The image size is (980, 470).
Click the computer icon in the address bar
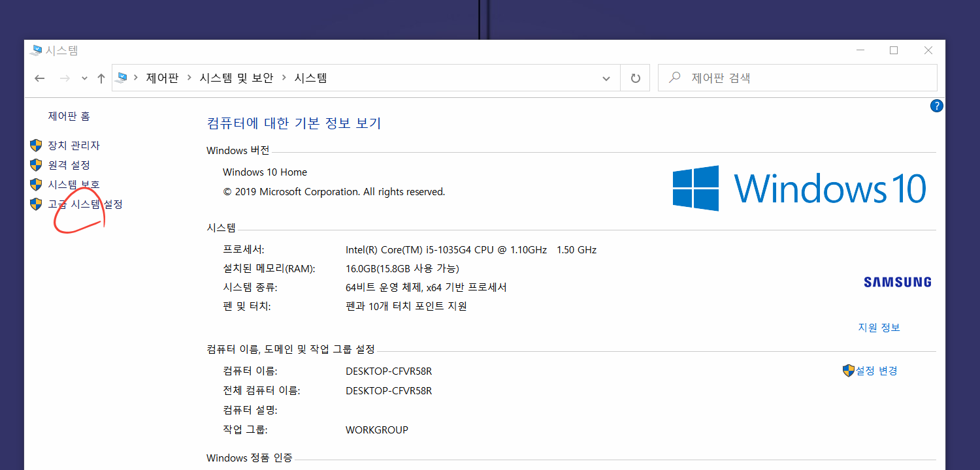click(x=122, y=78)
